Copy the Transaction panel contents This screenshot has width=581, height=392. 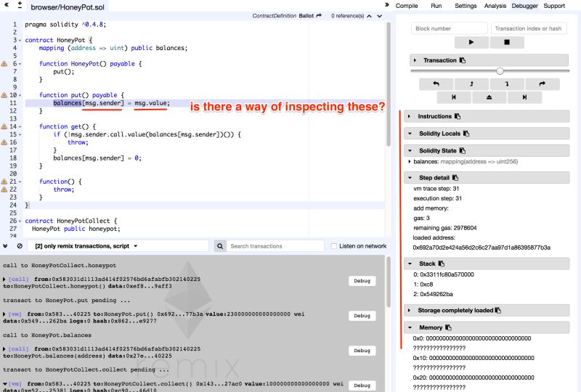pyautogui.click(x=463, y=60)
